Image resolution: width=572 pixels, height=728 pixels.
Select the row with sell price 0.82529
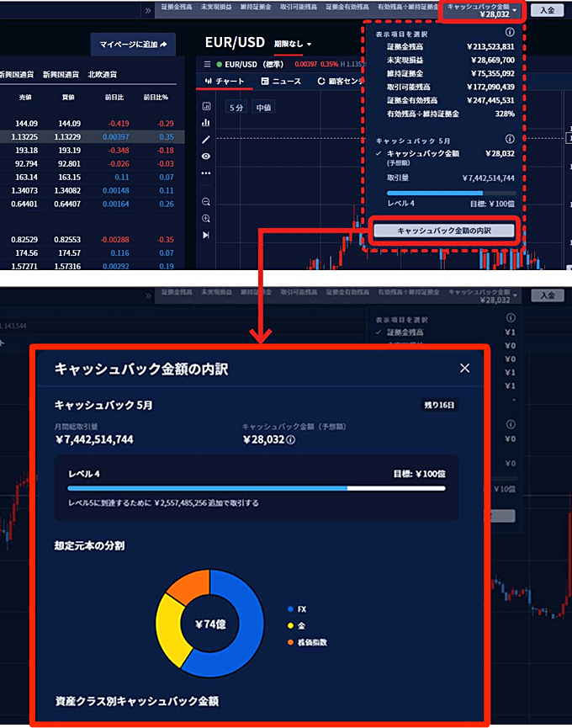coord(93,240)
